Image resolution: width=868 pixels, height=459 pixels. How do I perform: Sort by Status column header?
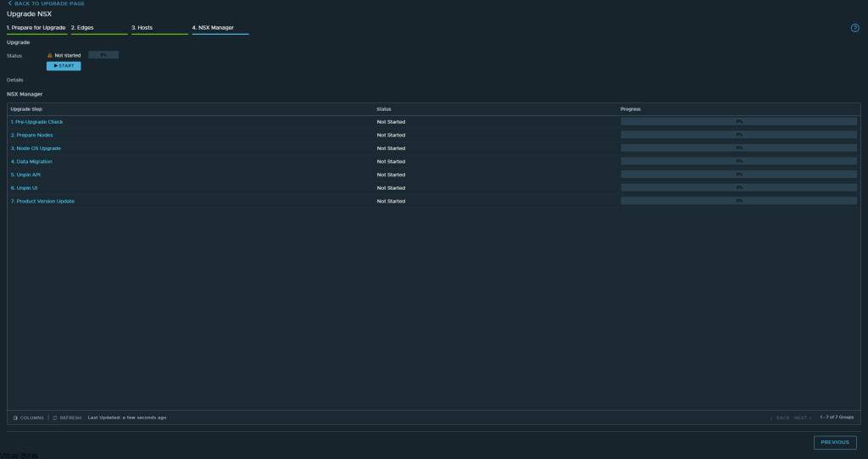coord(384,109)
